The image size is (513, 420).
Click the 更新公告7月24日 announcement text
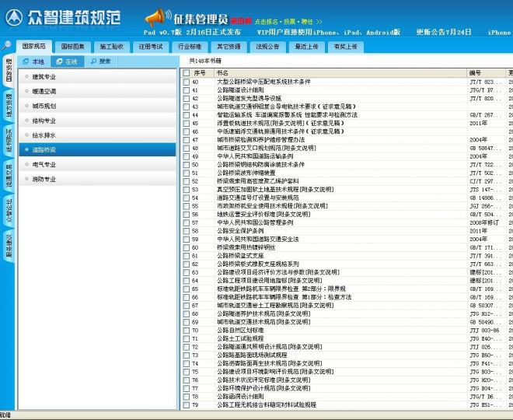[444, 32]
